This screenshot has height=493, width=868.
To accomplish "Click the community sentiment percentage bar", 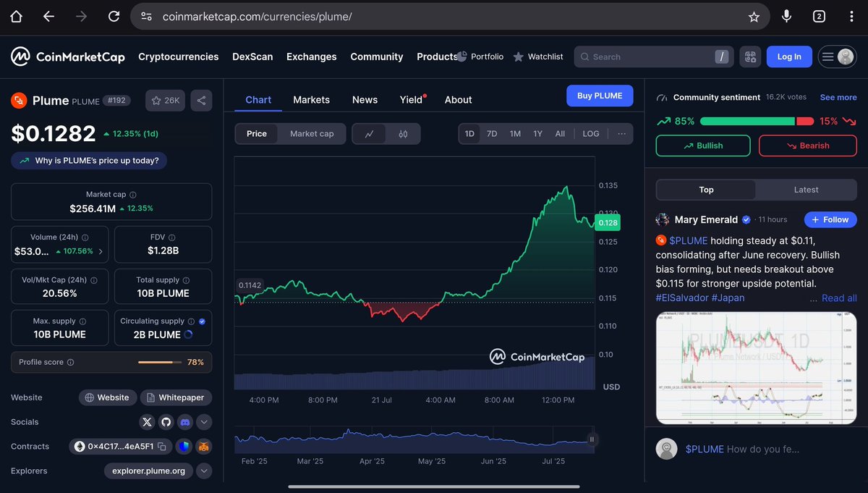I will 757,122.
